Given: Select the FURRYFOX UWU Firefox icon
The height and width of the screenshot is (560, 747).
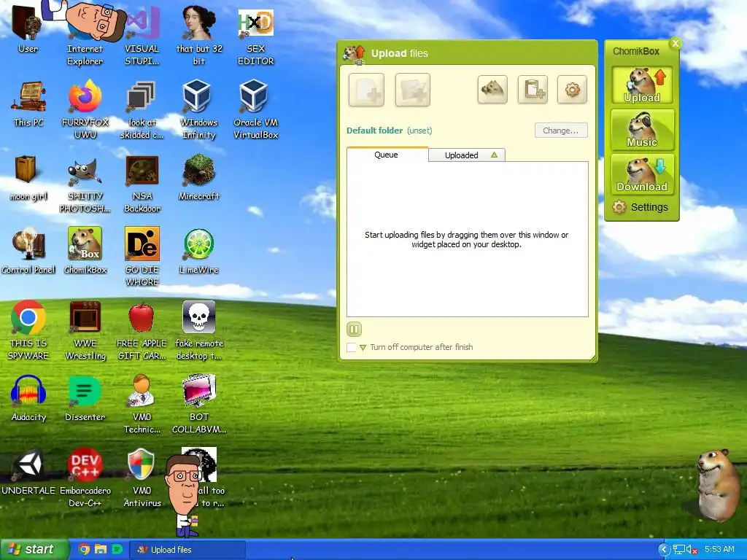Looking at the screenshot, I should coord(85,109).
